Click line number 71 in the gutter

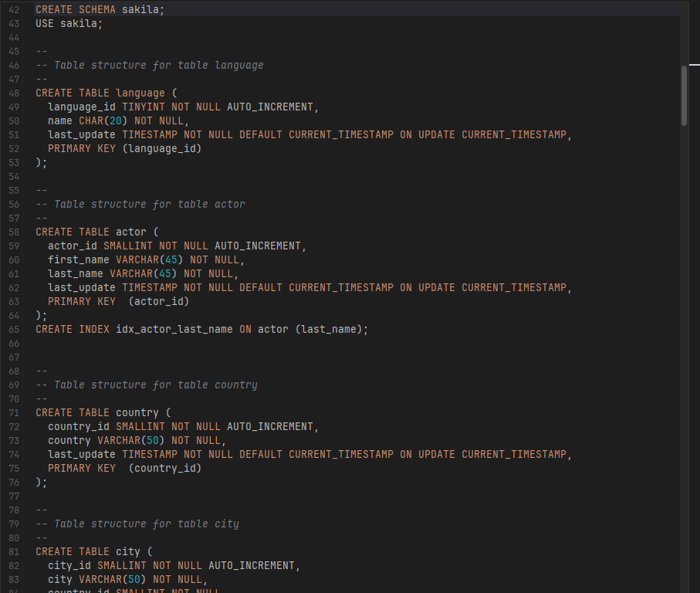(14, 412)
